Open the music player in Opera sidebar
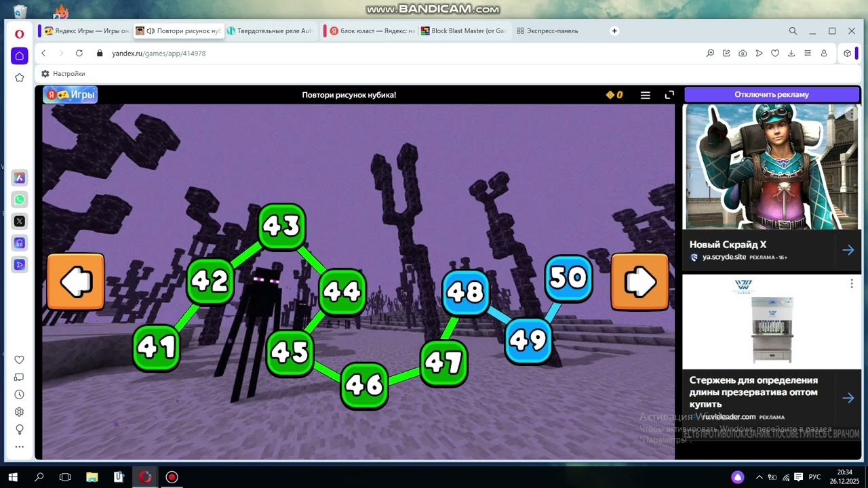The height and width of the screenshot is (488, 868). (20, 243)
